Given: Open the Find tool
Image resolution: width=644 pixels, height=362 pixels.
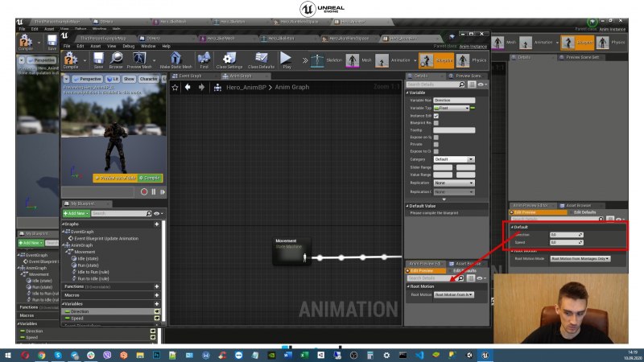Looking at the screenshot, I should click(204, 60).
